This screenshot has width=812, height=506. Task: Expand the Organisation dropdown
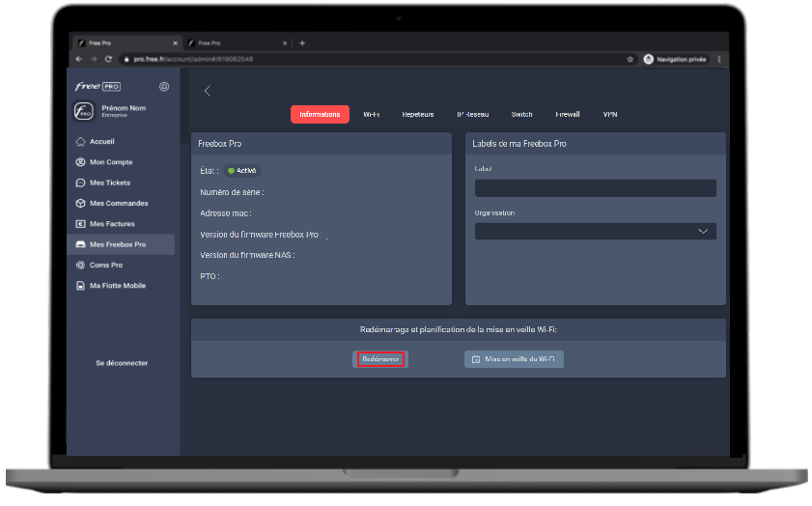pos(596,231)
